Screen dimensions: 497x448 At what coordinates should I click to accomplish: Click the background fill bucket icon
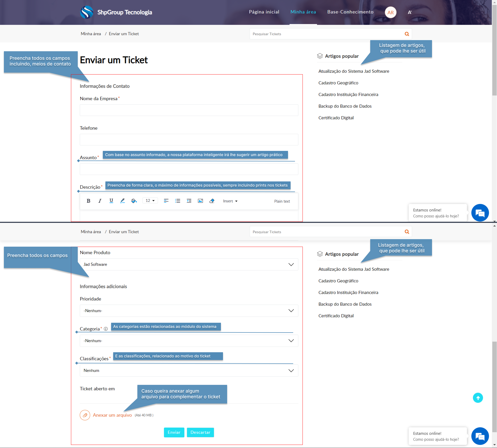tap(134, 201)
